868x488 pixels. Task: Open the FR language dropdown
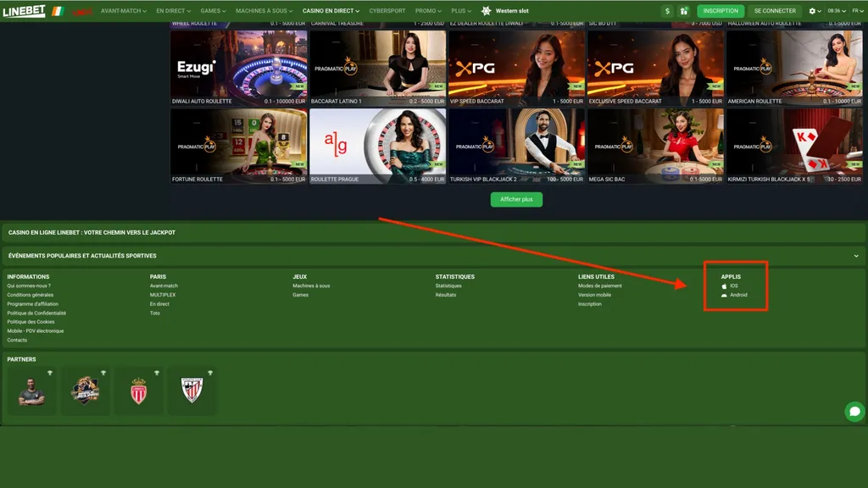[856, 11]
